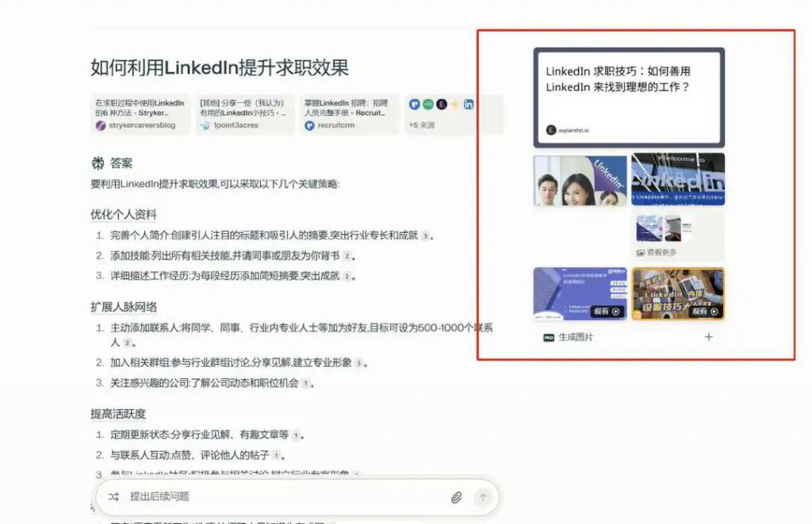Open the recruitcrm source card

click(x=349, y=114)
